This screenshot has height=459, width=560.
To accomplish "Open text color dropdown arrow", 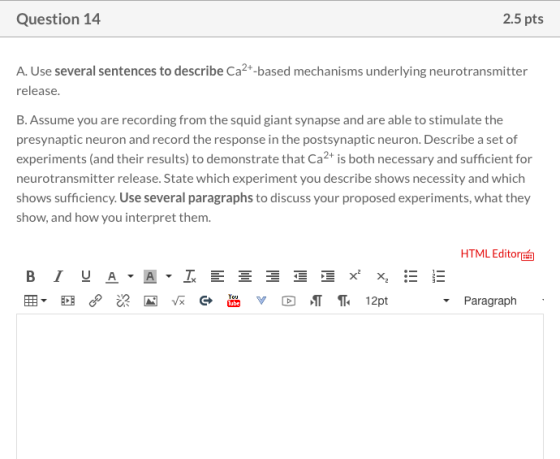I will (131, 276).
